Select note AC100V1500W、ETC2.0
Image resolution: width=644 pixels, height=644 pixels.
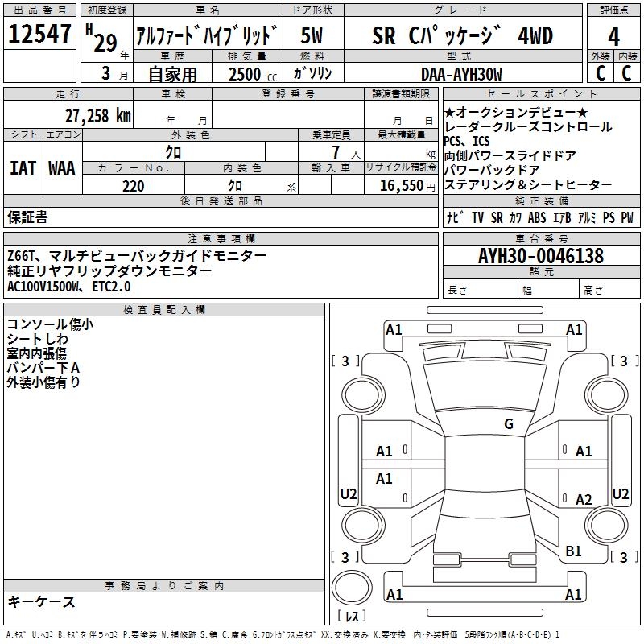[69, 286]
